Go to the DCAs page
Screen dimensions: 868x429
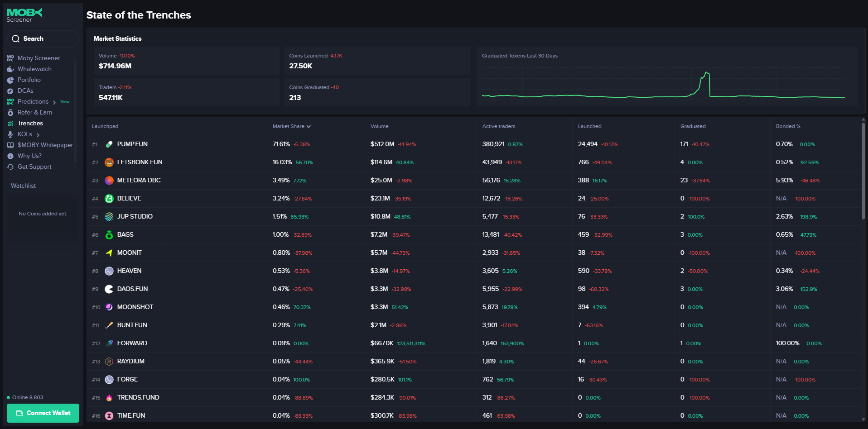(x=25, y=91)
